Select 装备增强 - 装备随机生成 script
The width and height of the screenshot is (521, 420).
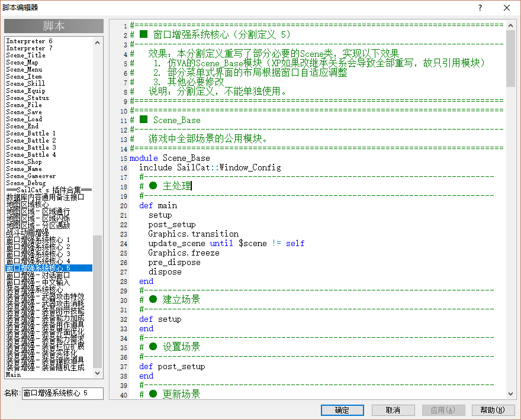click(x=45, y=367)
